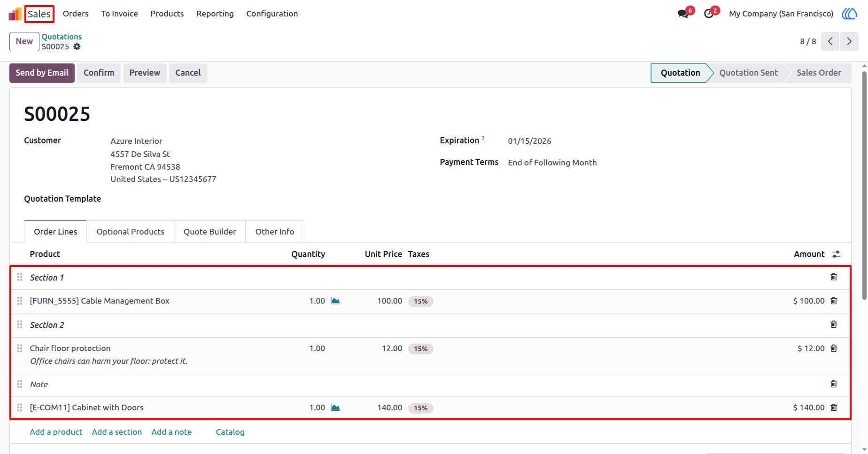Open the gear actions menu next to S00025
The image size is (868, 454).
point(77,47)
